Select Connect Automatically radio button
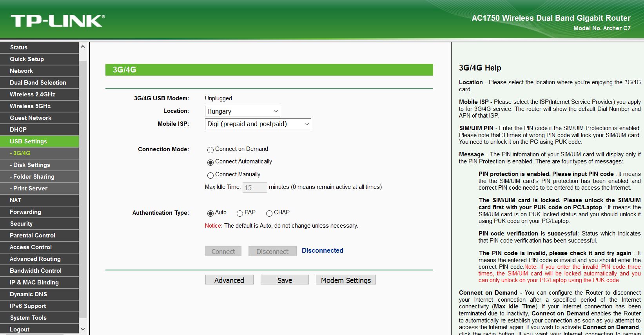644x335 pixels. pos(210,162)
